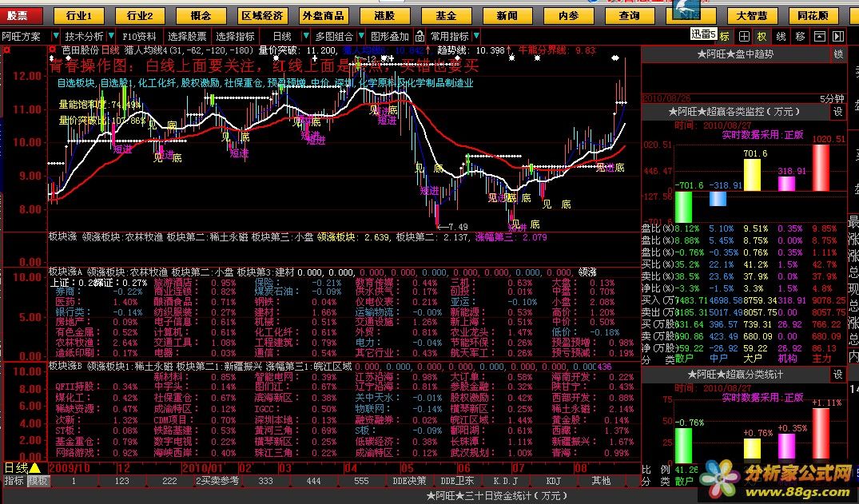Expand the 常用指标 dropdown arrow
This screenshot has width=859, height=504.
coord(476,36)
